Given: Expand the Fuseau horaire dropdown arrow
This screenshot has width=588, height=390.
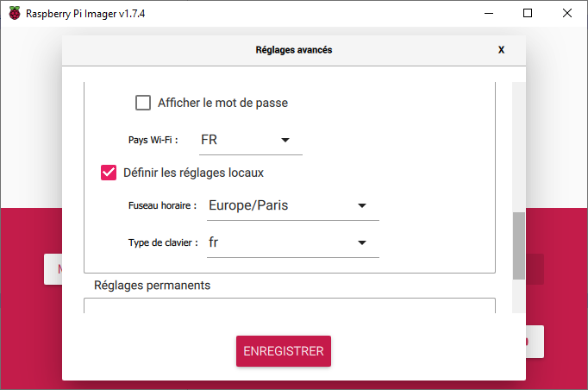Looking at the screenshot, I should coord(362,205).
